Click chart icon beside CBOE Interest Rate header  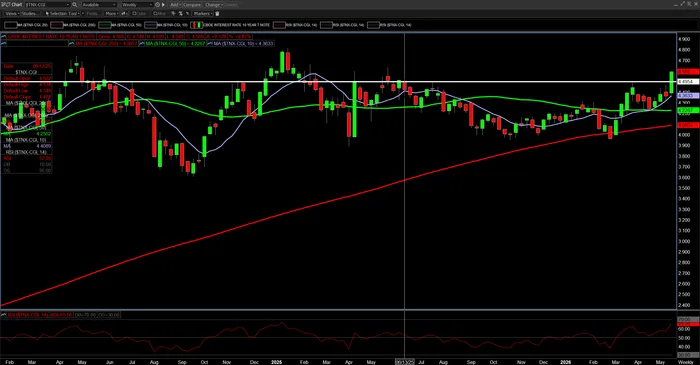point(4,37)
